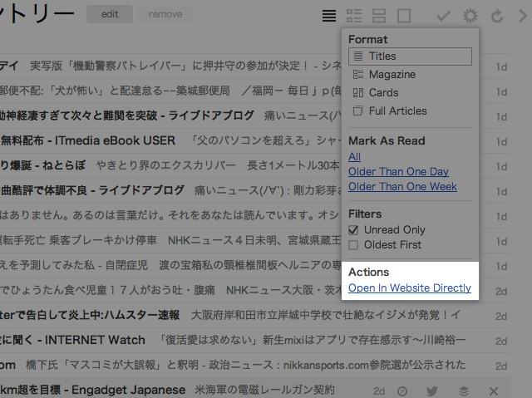Mark All as read link
Viewport: 532px width, 398px height.
pos(354,156)
